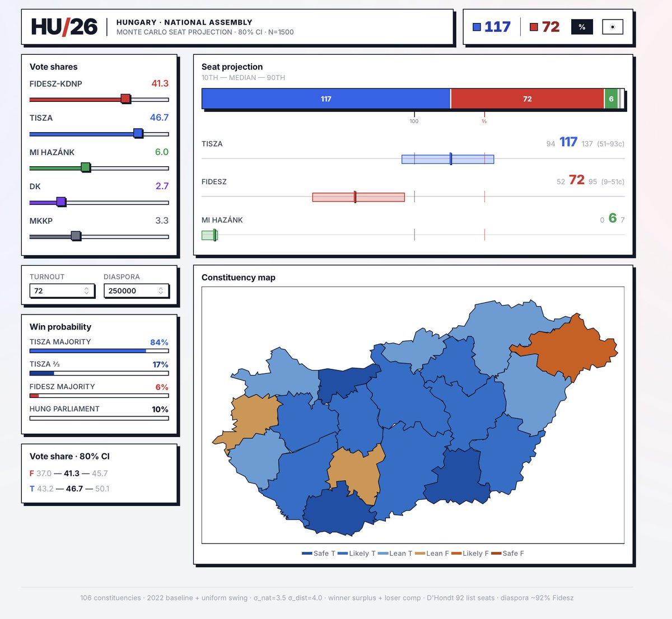
Task: Click the Tisza Majority probability bar
Action: [99, 351]
